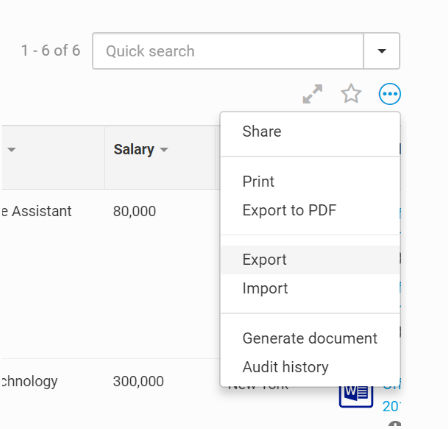Click the expand to fullscreen arrows icon
448x429 pixels.
[312, 94]
